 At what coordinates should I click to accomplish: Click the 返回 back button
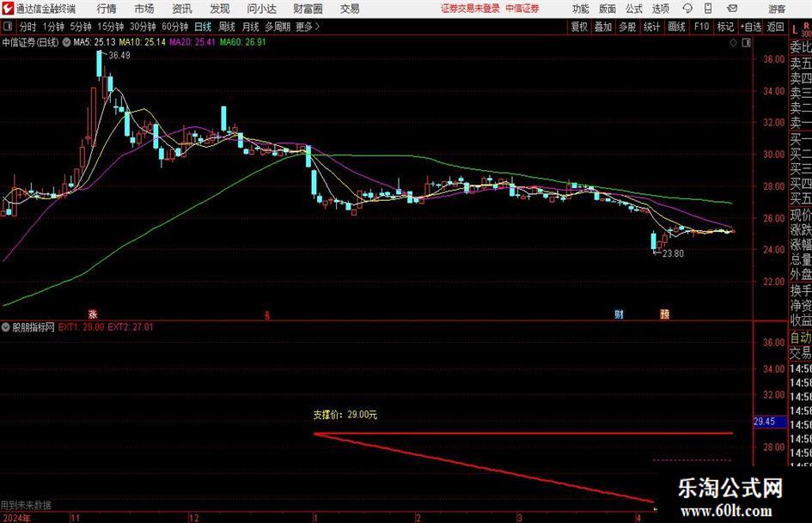pyautogui.click(x=775, y=27)
